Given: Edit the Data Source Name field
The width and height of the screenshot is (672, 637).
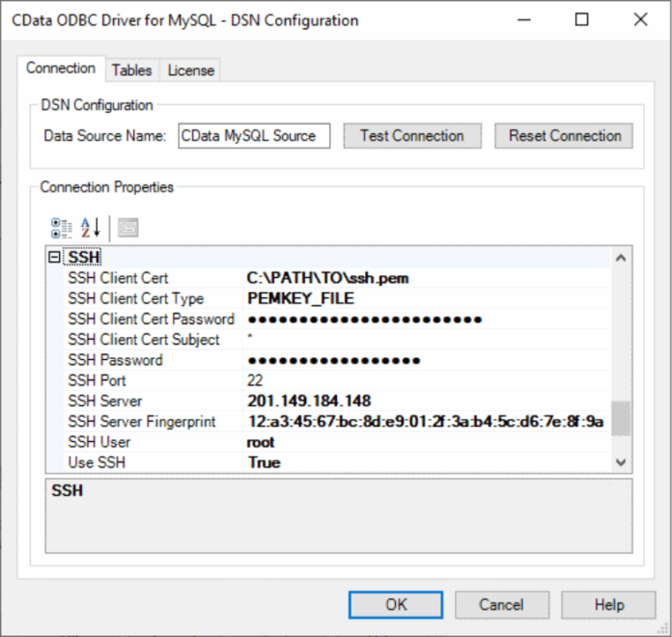Looking at the screenshot, I should [x=254, y=136].
